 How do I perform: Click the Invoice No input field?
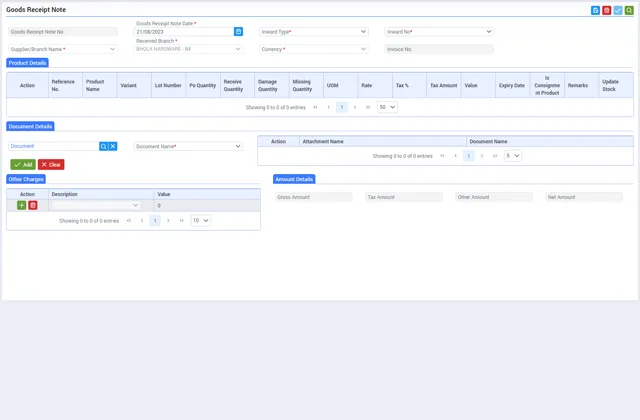coord(439,49)
